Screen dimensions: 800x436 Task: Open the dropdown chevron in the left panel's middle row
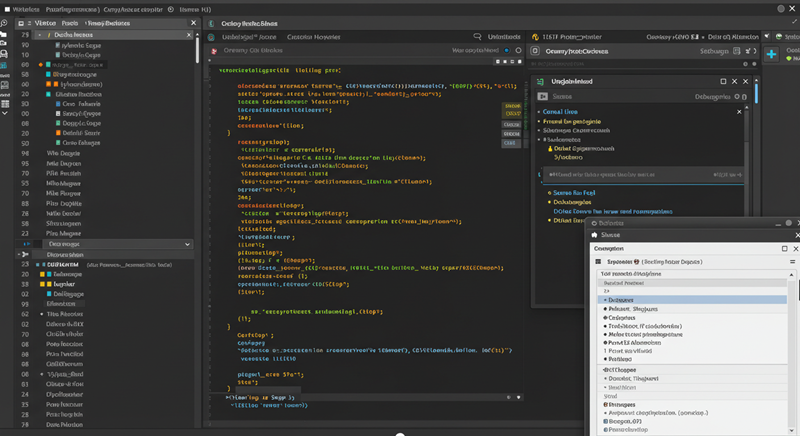pyautogui.click(x=187, y=244)
